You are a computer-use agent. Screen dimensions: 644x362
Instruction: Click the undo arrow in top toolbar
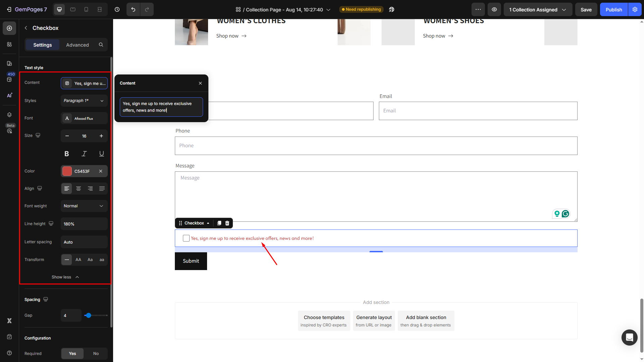tap(133, 9)
